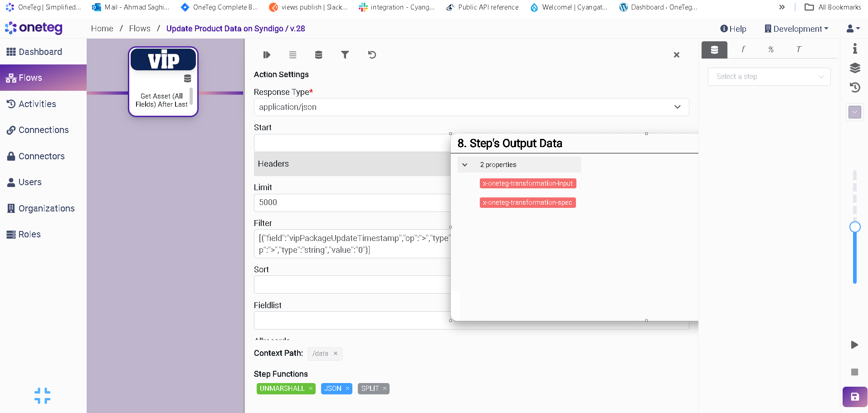The width and height of the screenshot is (868, 413).
Task: Click the Flows breadcrumb link
Action: click(140, 29)
